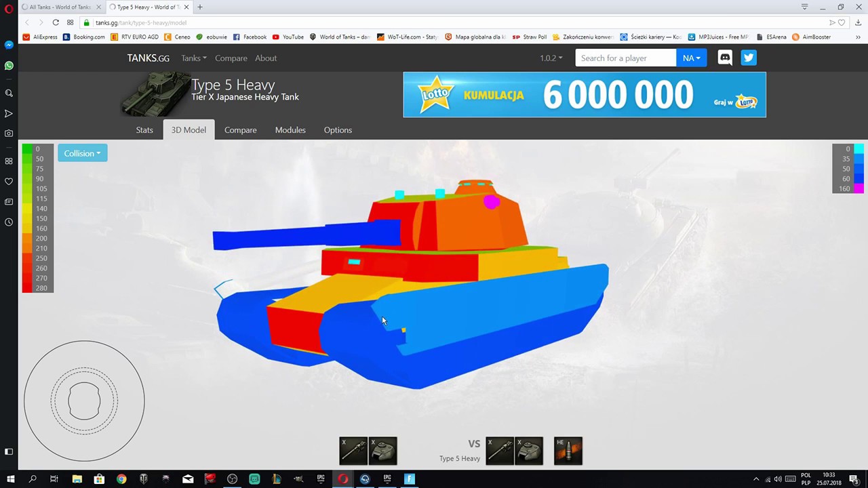Switch to the Stats tab
This screenshot has height=488, width=868.
(144, 130)
